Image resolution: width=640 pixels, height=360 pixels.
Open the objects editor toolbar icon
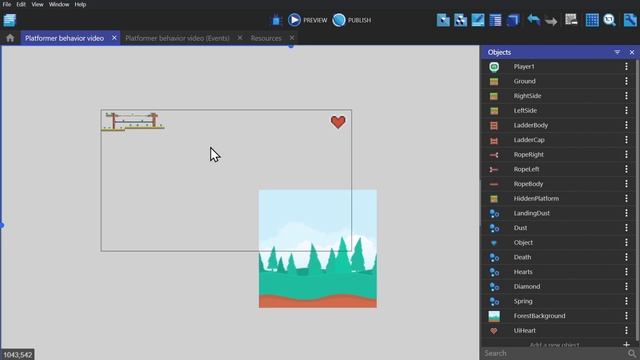[443, 20]
